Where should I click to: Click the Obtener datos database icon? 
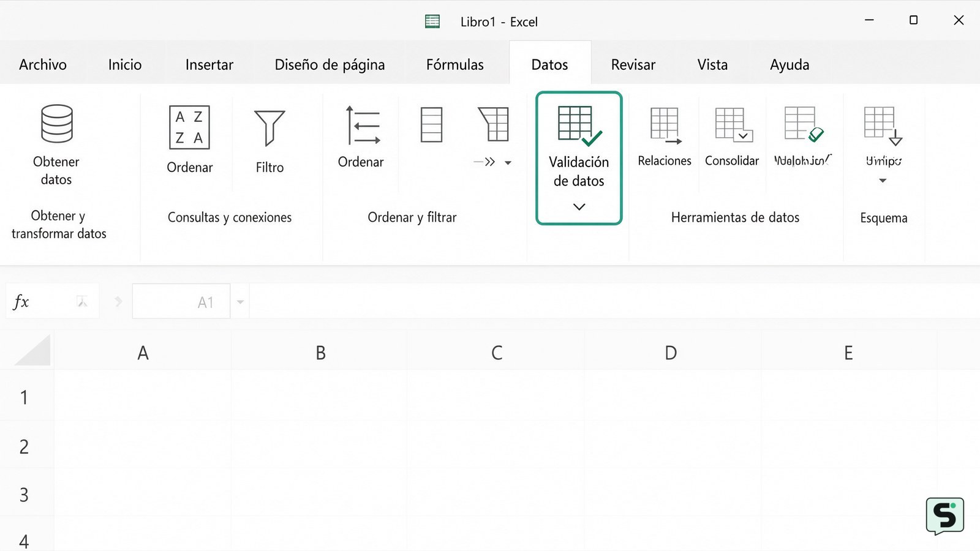[56, 123]
